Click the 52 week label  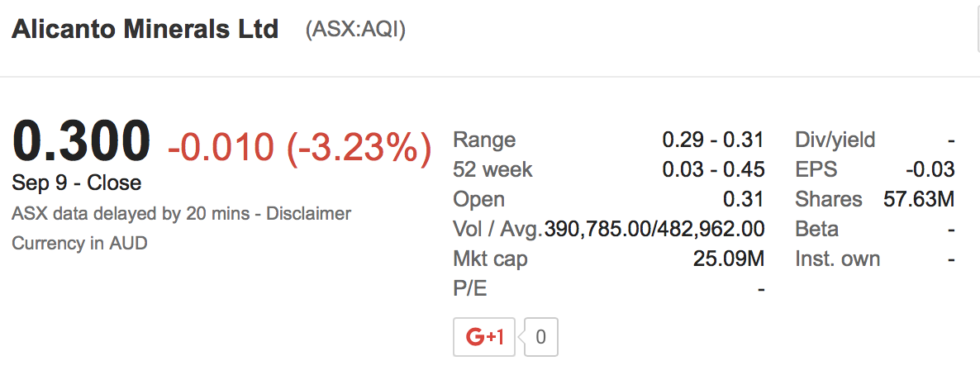pos(492,169)
